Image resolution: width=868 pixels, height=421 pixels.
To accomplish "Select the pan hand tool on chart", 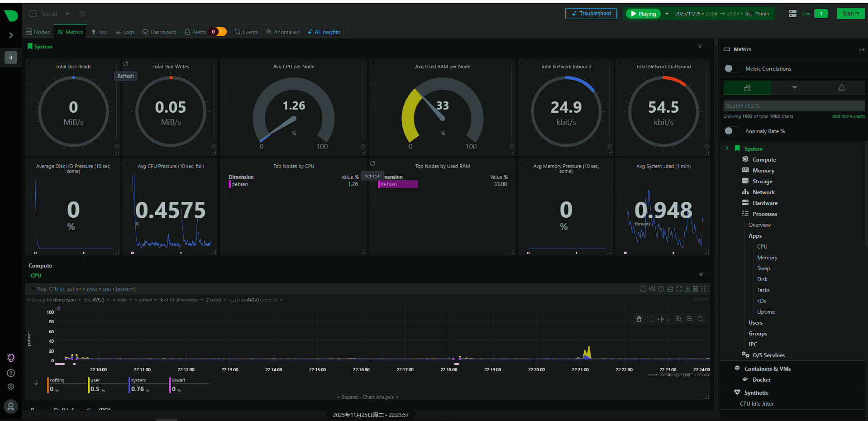I will pos(639,319).
